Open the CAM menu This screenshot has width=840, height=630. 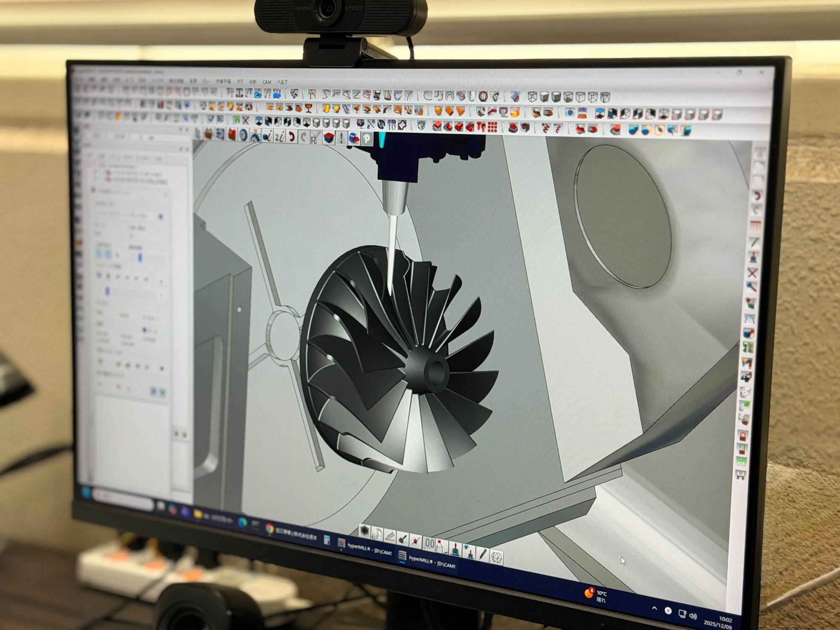point(267,82)
